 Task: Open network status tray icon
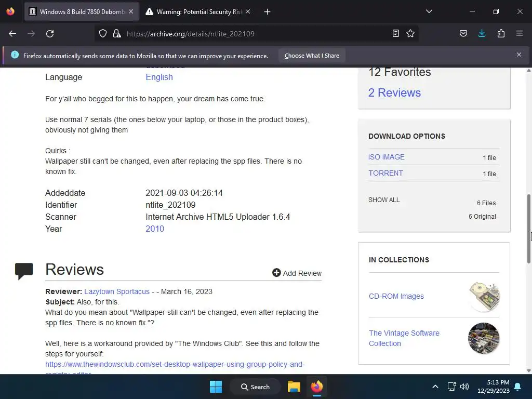pos(451,387)
